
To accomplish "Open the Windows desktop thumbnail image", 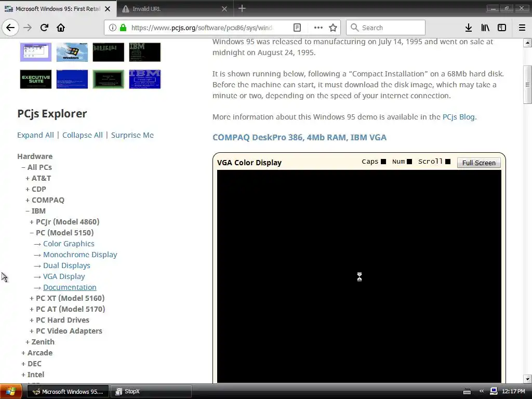I will (36, 52).
